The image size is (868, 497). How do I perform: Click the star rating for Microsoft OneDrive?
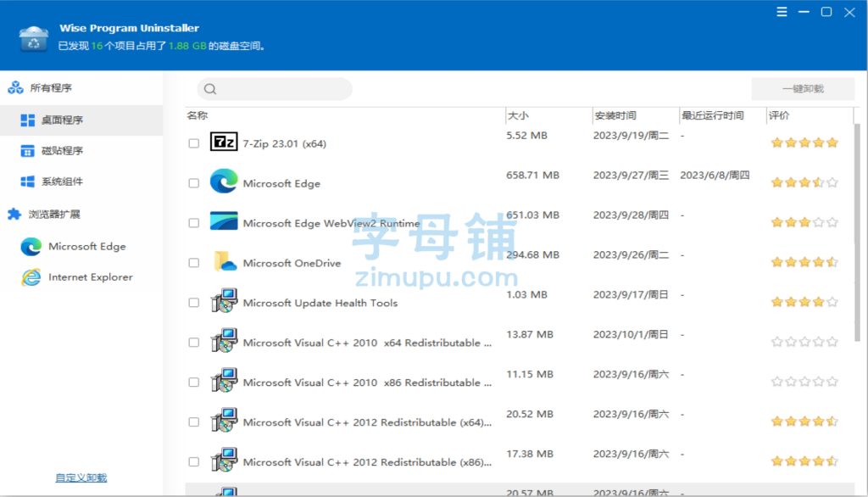click(804, 263)
